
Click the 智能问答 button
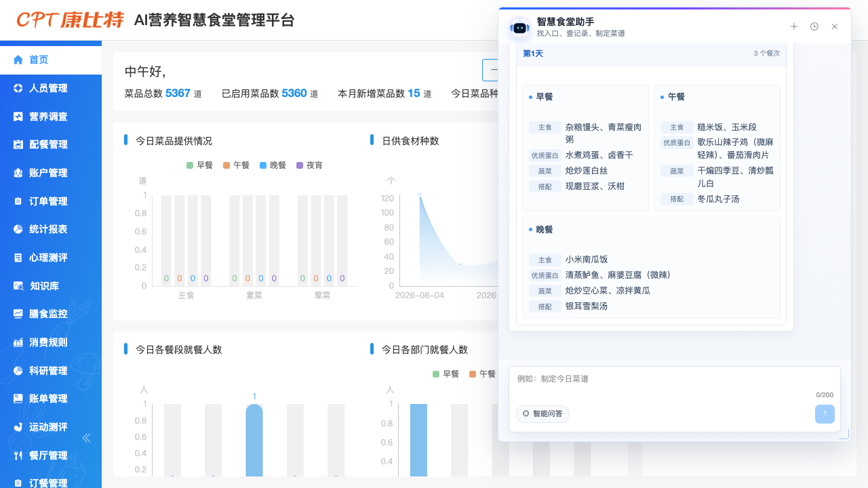point(542,413)
